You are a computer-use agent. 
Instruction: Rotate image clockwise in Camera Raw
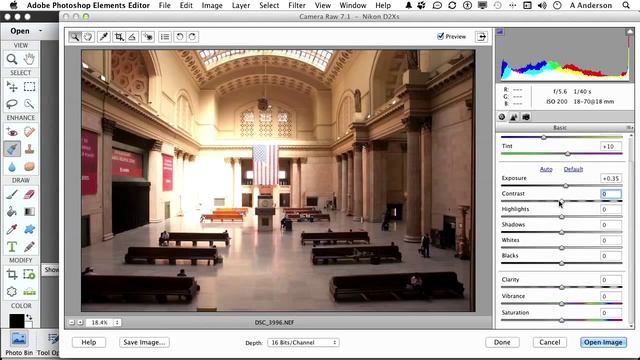[x=192, y=37]
